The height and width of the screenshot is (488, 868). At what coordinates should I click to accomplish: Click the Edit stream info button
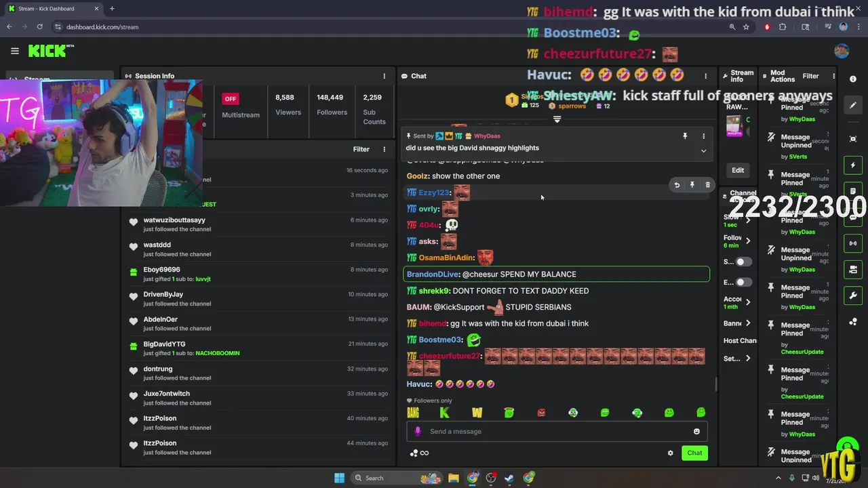738,170
